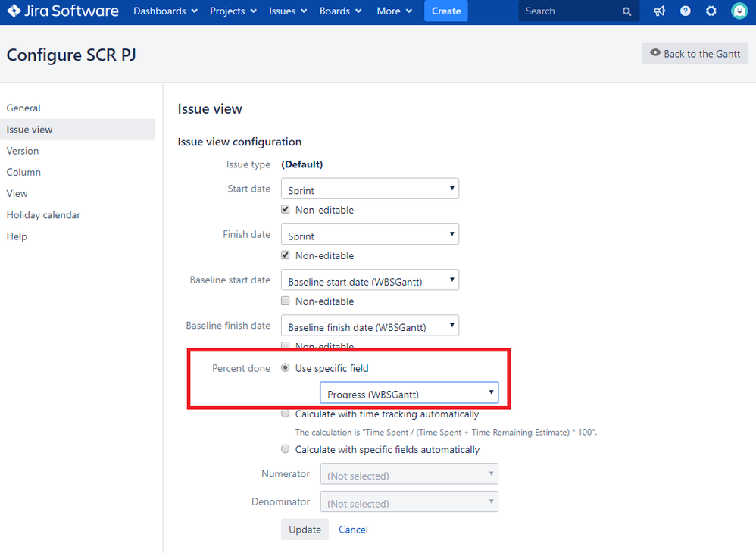Select Calculate with specific fields automatically
The image size is (756, 553).
tap(286, 449)
